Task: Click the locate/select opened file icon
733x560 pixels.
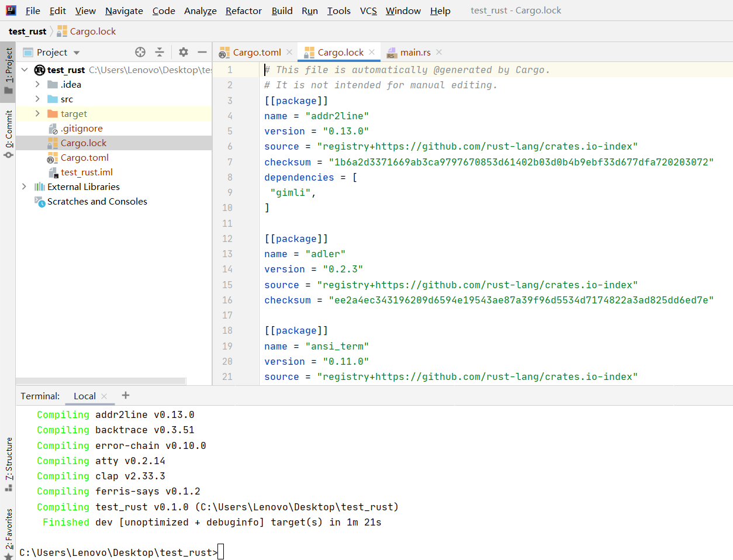Action: (x=140, y=52)
